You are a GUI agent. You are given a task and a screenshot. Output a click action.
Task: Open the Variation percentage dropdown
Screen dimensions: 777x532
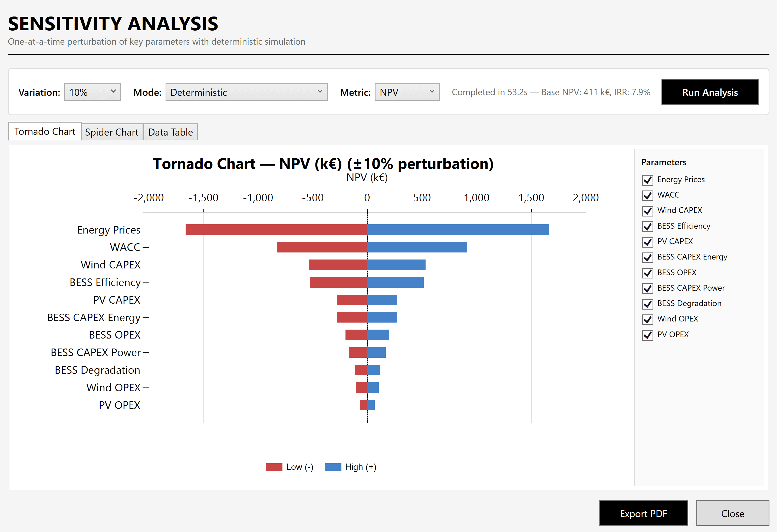(x=92, y=92)
